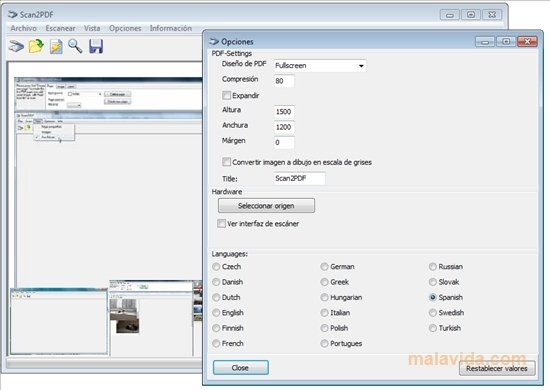550x390 pixels.
Task: Open the Vista menu
Action: pos(92,28)
